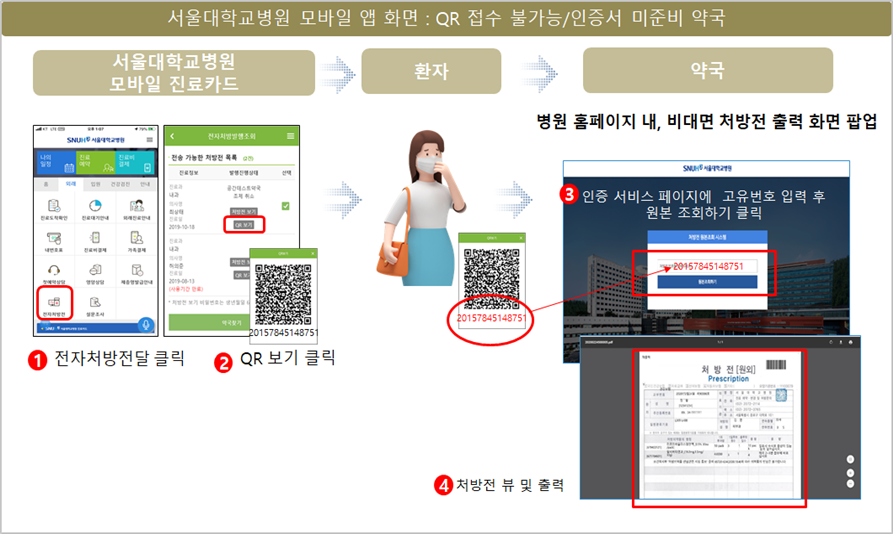
Task: Tap the 나의 일정 calendar tile
Action: (56, 162)
